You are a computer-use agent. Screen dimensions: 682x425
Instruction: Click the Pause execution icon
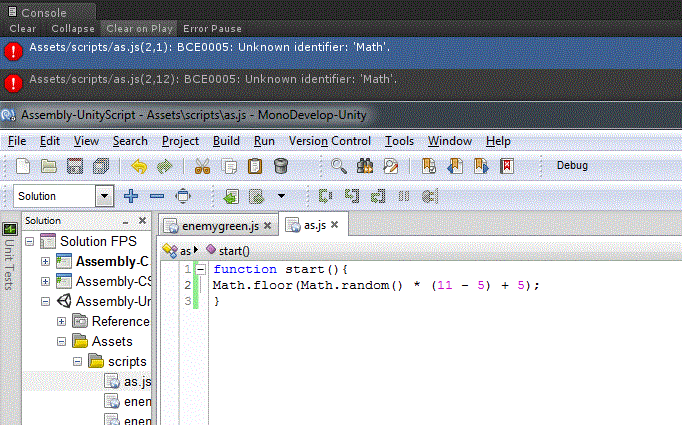pos(404,197)
